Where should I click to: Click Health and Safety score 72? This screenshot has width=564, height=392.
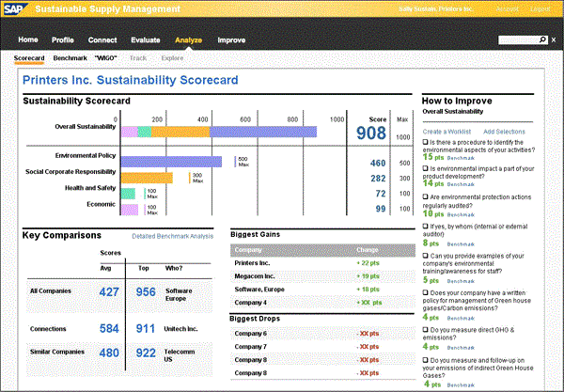tap(381, 194)
